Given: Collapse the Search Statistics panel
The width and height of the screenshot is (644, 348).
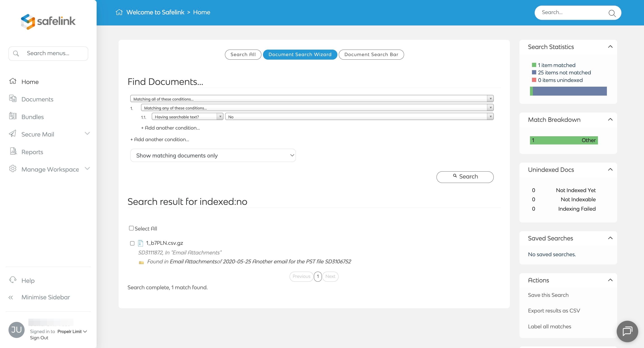Looking at the screenshot, I should pyautogui.click(x=610, y=47).
